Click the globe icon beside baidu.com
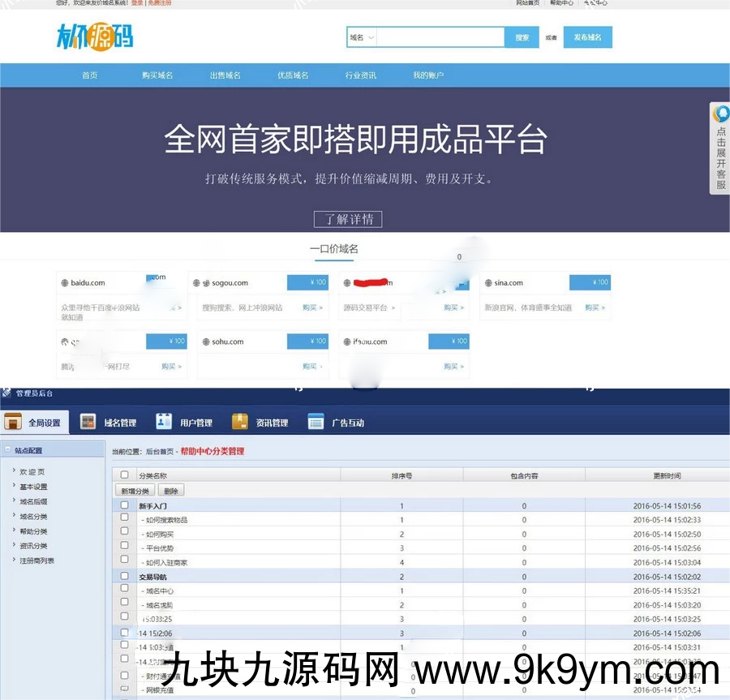730x700 pixels. point(65,283)
